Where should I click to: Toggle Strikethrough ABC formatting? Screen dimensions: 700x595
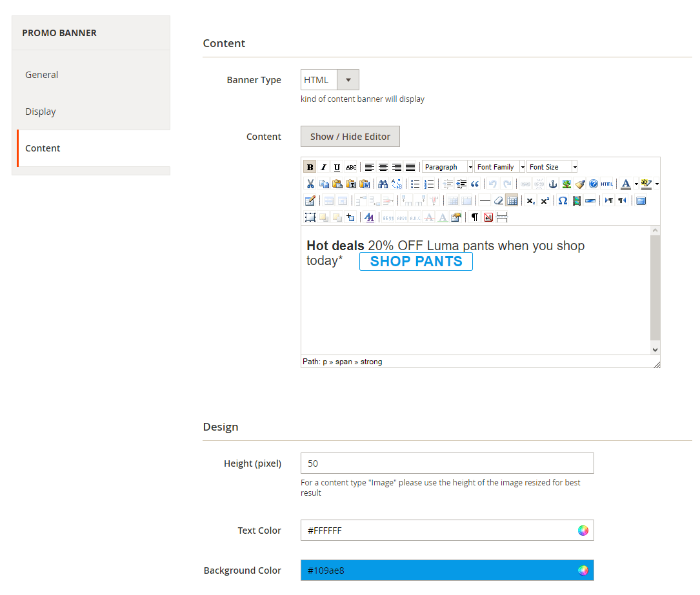(x=351, y=167)
